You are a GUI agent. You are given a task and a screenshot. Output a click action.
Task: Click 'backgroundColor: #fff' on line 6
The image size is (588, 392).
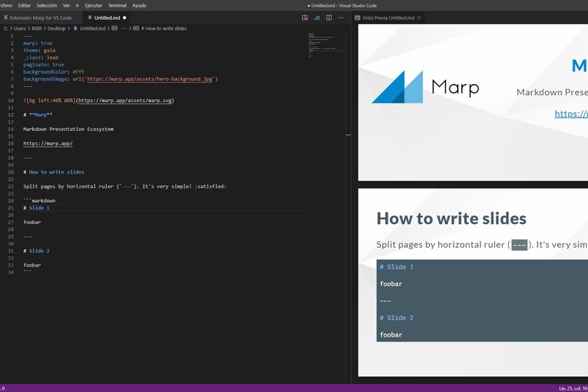54,71
